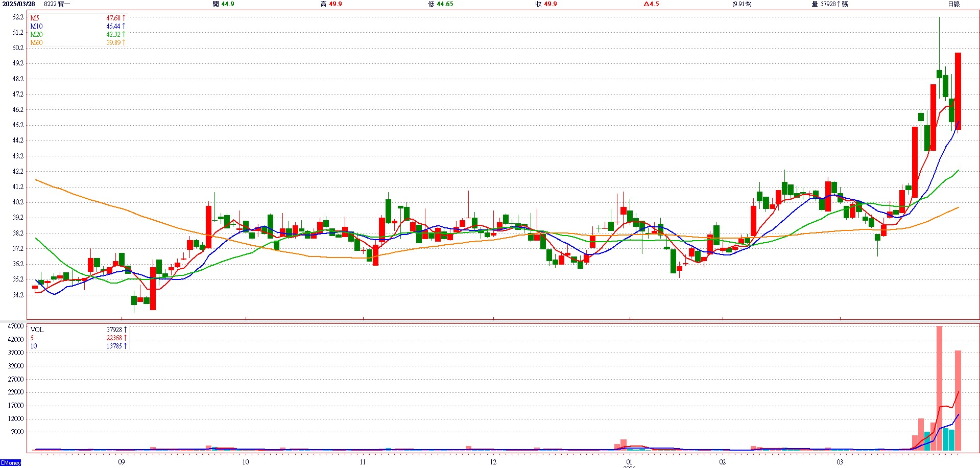The height and width of the screenshot is (468, 980).
Task: Click the up arrow beside VOL value 37928
Action: (x=125, y=330)
